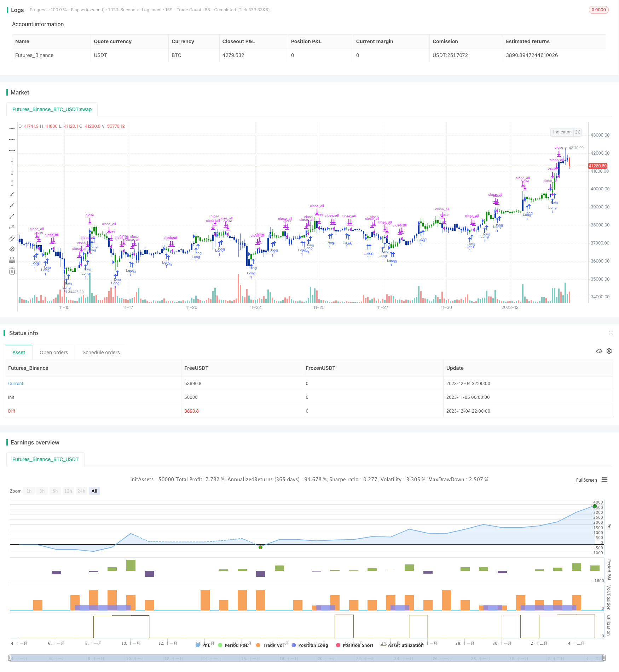619x672 pixels.
Task: Pick the diagonal line segment tool
Action: tap(12, 216)
